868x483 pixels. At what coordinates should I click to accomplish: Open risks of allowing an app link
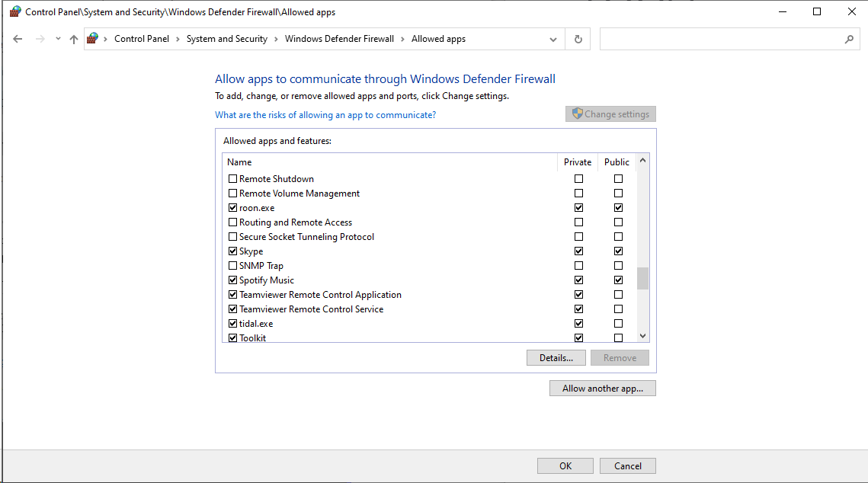(325, 115)
